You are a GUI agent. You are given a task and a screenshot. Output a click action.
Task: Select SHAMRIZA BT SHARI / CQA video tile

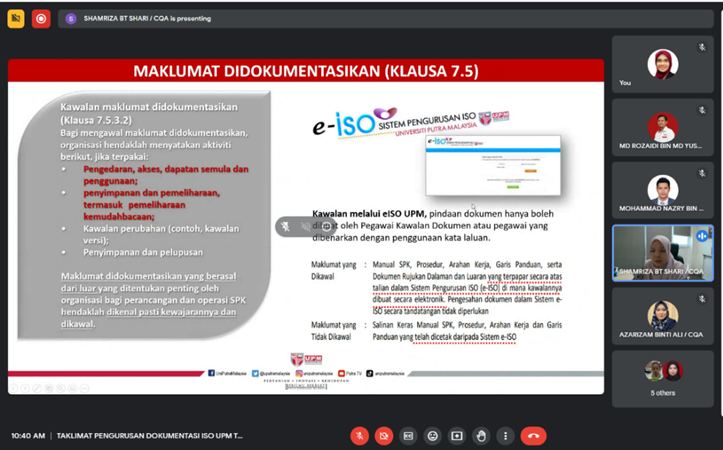663,253
